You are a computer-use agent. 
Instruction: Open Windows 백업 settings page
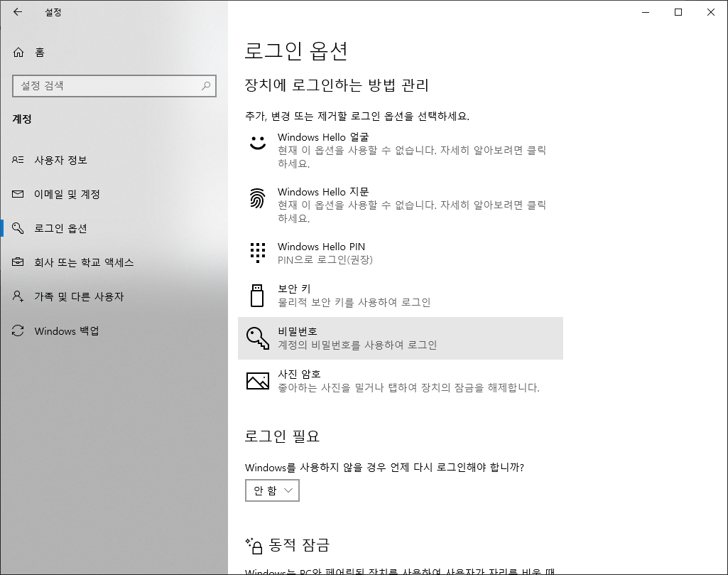114,331
